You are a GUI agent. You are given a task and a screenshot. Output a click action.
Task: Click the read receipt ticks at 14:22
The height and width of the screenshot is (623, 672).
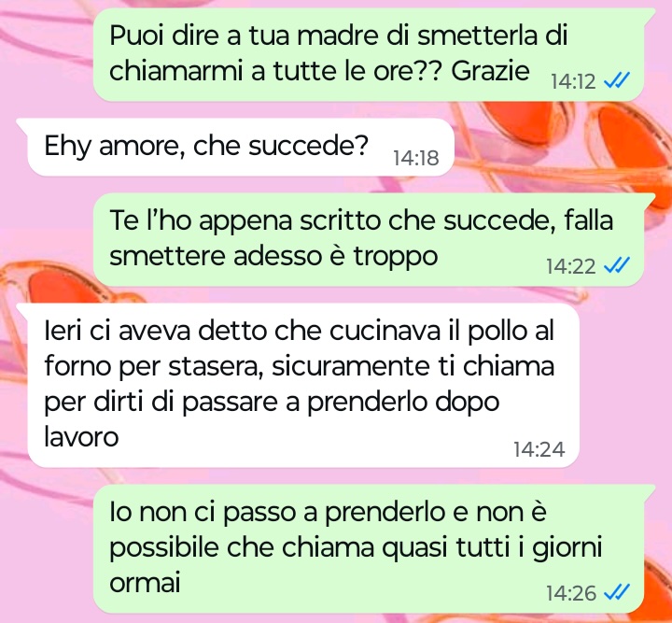point(617,265)
